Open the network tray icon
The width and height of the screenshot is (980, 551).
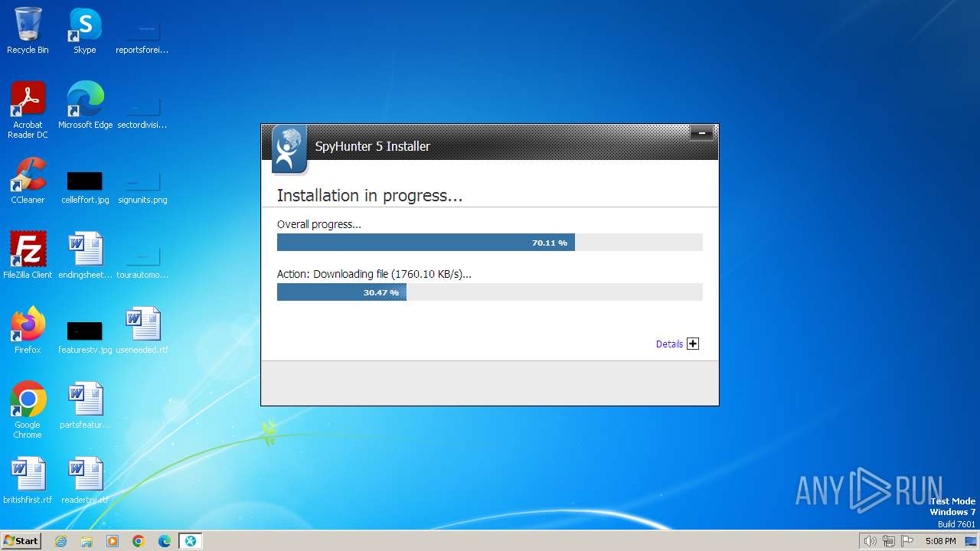[x=888, y=541]
